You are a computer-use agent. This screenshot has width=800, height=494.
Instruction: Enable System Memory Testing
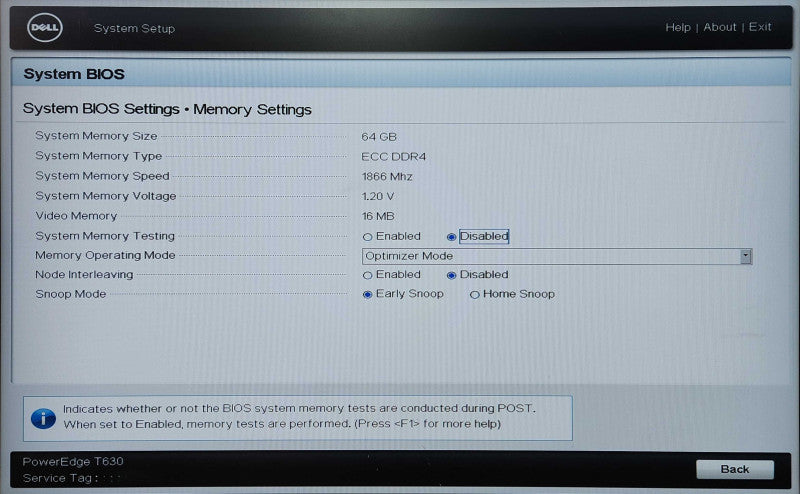click(367, 237)
